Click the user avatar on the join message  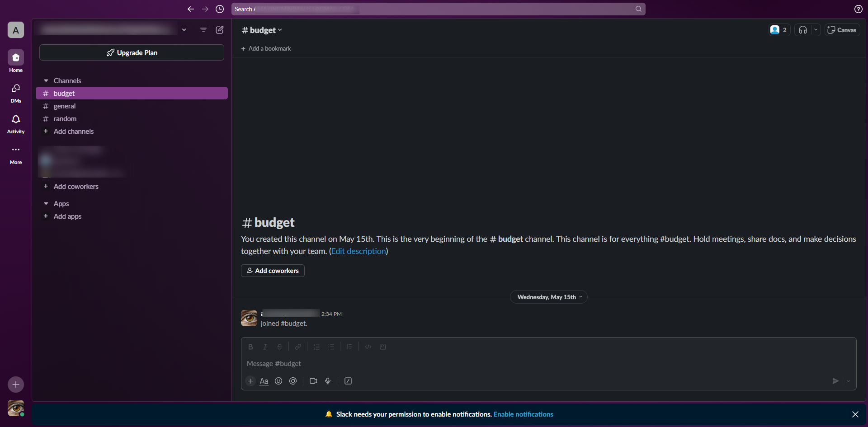tap(249, 318)
